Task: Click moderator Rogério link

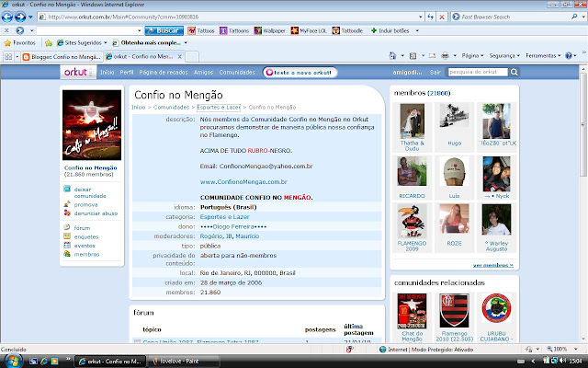Action: coord(211,236)
